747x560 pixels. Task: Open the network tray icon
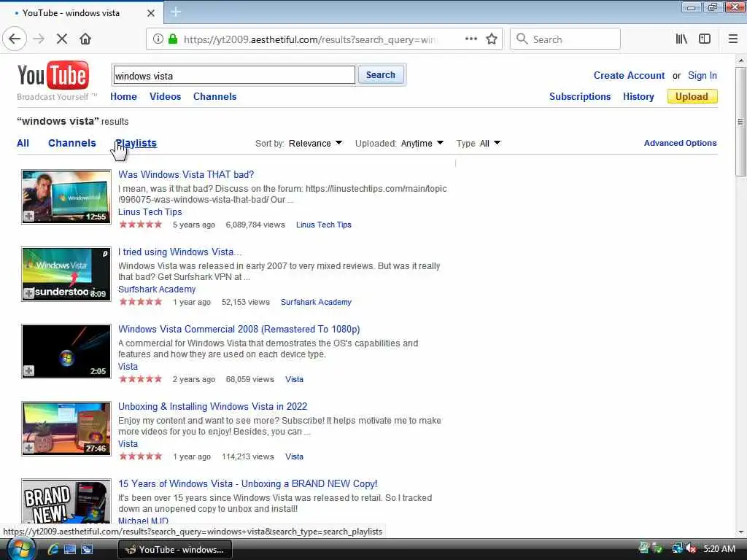point(677,548)
